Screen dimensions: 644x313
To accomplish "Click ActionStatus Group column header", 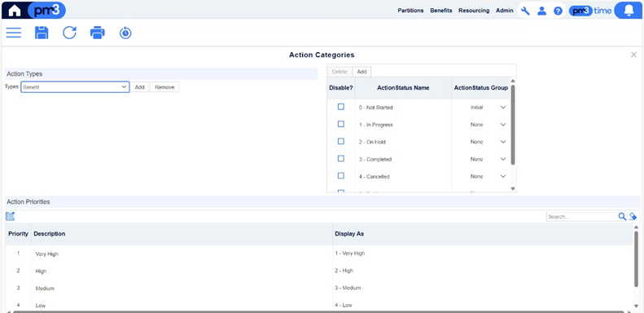I will pyautogui.click(x=481, y=88).
